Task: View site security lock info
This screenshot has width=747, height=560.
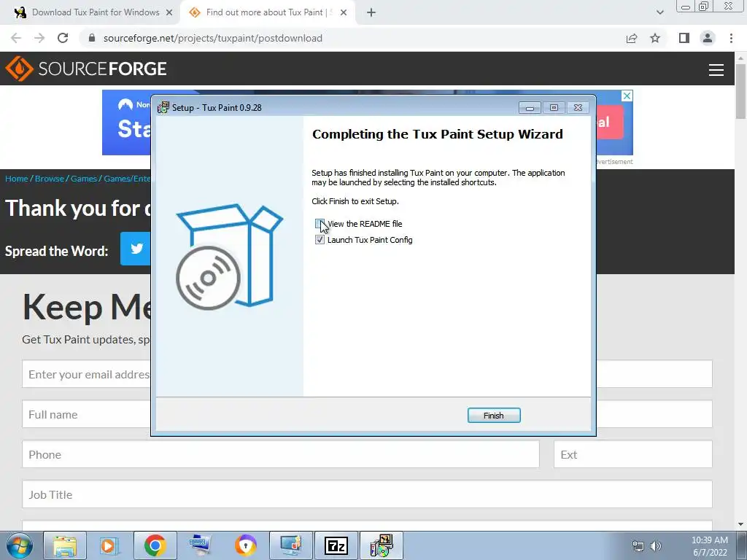Action: (x=92, y=38)
